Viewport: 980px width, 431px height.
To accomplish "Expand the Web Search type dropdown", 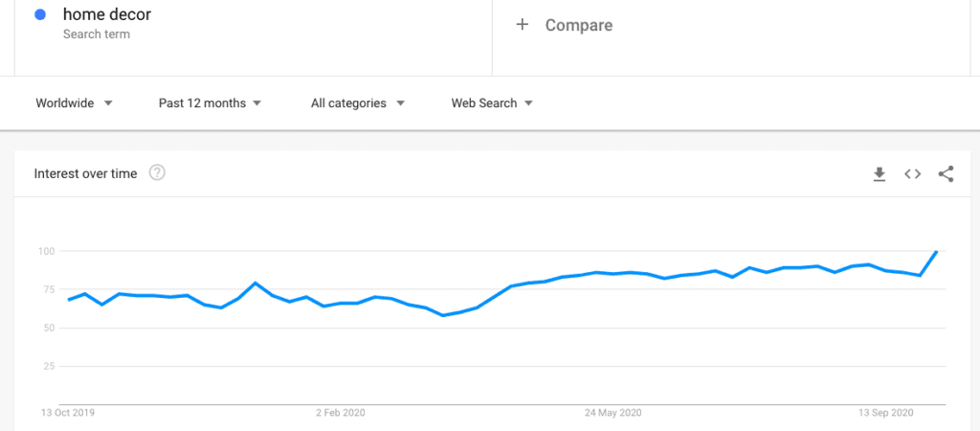I will coord(492,103).
